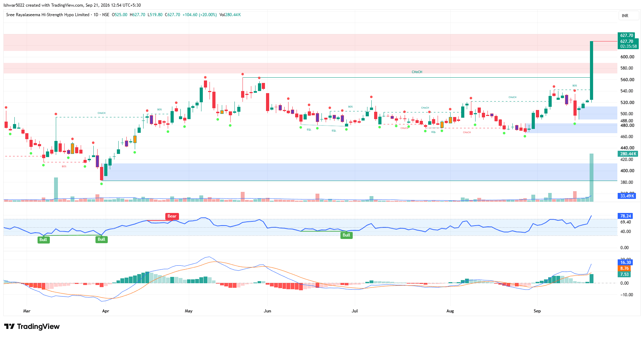
Task: Select the open value O525.00
Action: tap(120, 15)
